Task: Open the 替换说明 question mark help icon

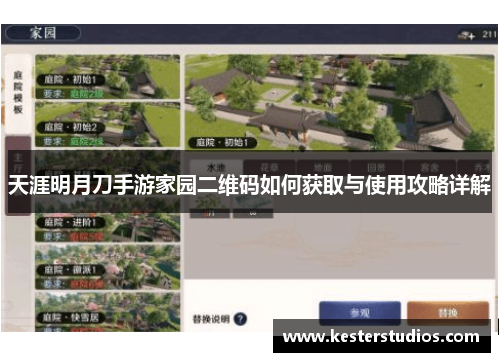Action: pos(240,319)
